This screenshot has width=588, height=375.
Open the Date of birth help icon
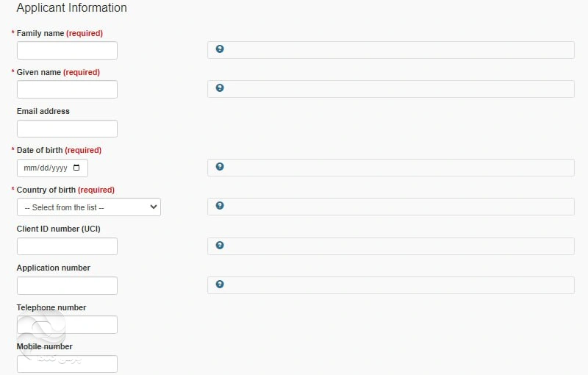219,167
